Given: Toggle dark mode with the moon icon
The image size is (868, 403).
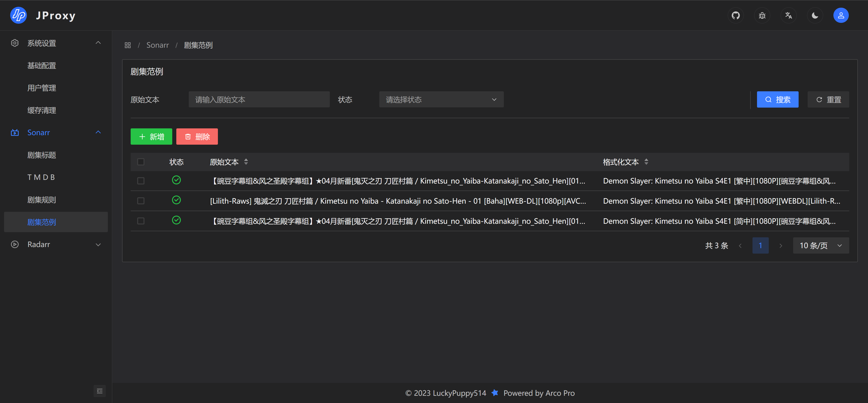Looking at the screenshot, I should (x=815, y=15).
